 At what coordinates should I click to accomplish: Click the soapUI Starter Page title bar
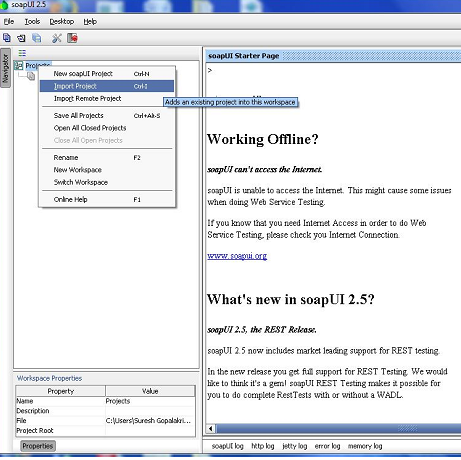point(333,56)
